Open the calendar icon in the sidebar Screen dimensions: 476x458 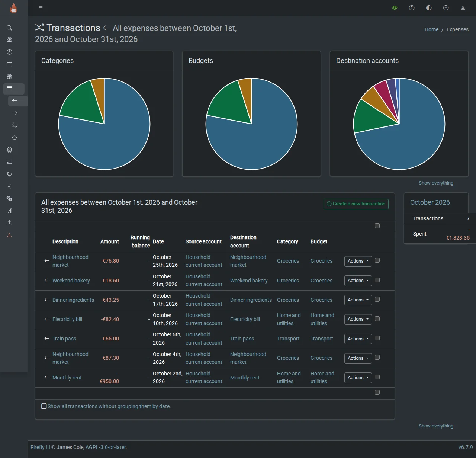tap(9, 64)
